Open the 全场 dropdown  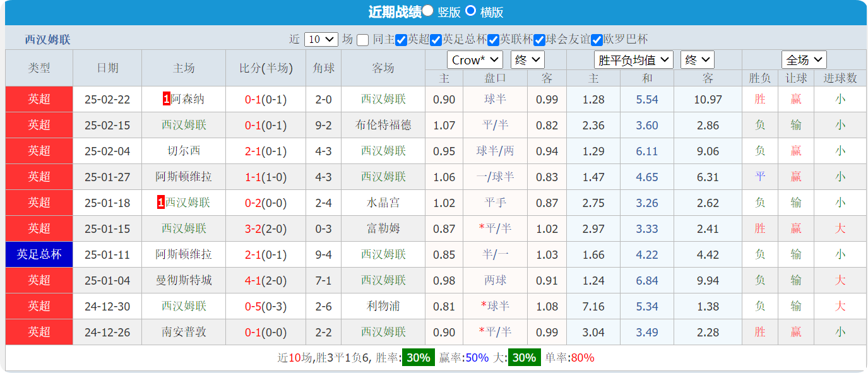(x=803, y=59)
